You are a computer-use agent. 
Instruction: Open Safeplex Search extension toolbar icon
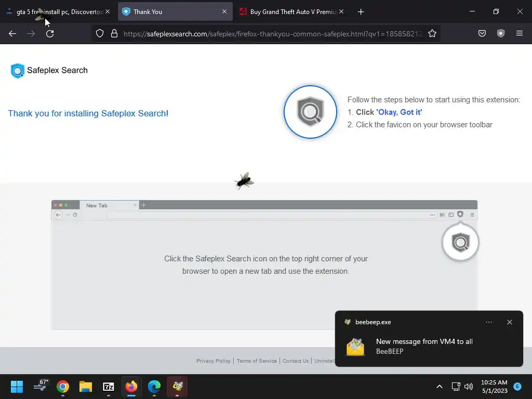[x=501, y=33]
